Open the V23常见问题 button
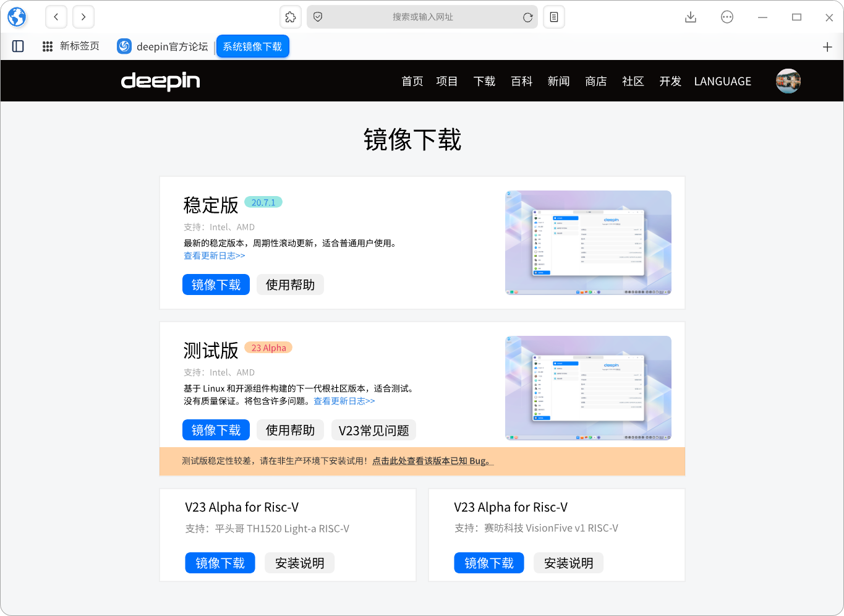The width and height of the screenshot is (844, 616). click(x=373, y=430)
